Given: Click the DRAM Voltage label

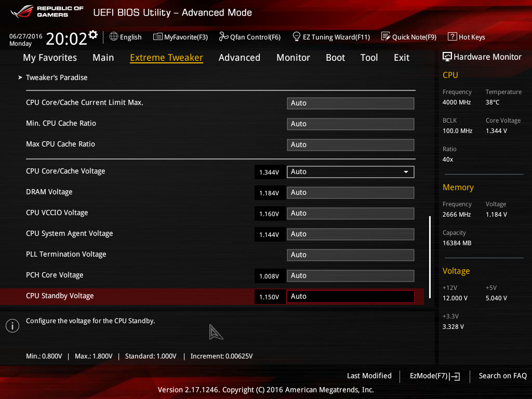Looking at the screenshot, I should [49, 192].
